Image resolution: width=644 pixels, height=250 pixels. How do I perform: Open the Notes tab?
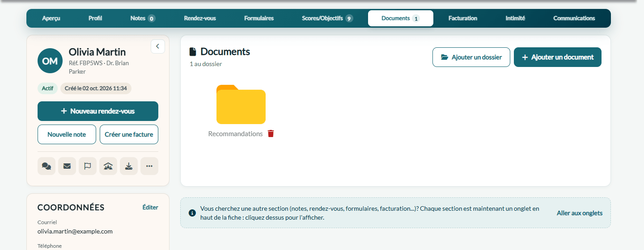click(143, 18)
